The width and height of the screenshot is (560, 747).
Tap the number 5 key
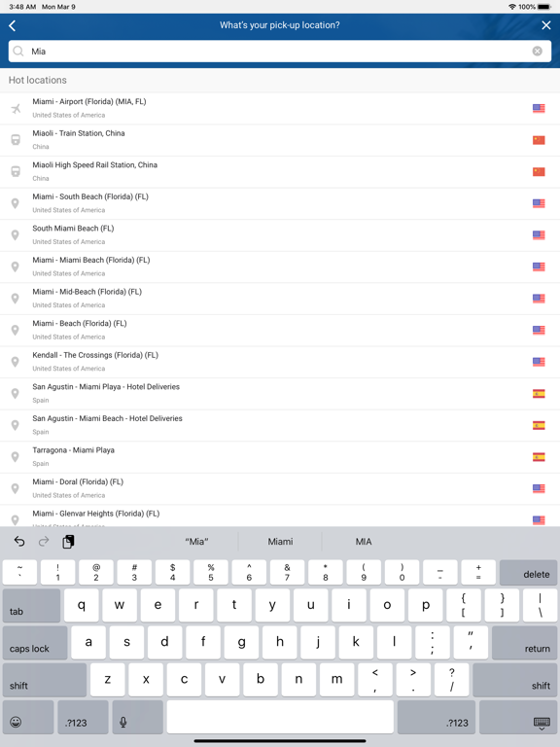click(x=211, y=572)
